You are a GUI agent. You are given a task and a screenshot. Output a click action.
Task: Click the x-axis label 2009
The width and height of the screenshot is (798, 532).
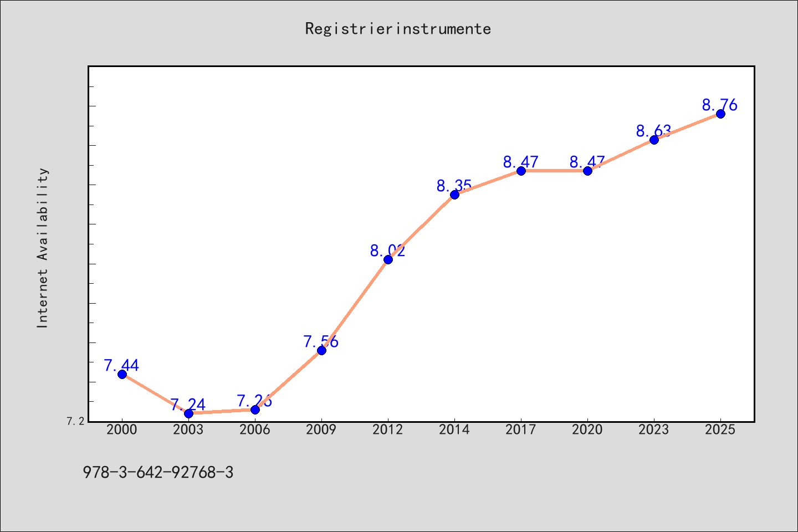coord(321,429)
